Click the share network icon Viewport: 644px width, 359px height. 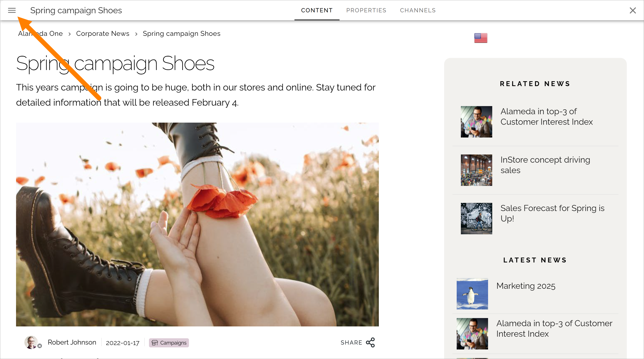click(370, 342)
